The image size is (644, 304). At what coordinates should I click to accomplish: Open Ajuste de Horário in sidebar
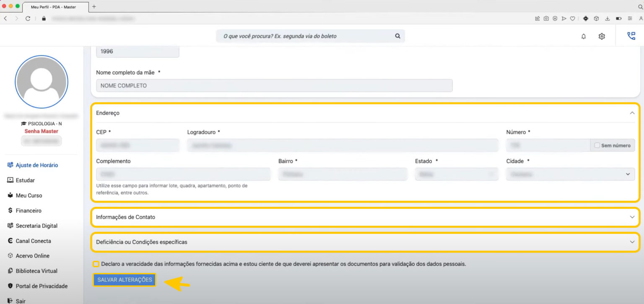coord(33,165)
